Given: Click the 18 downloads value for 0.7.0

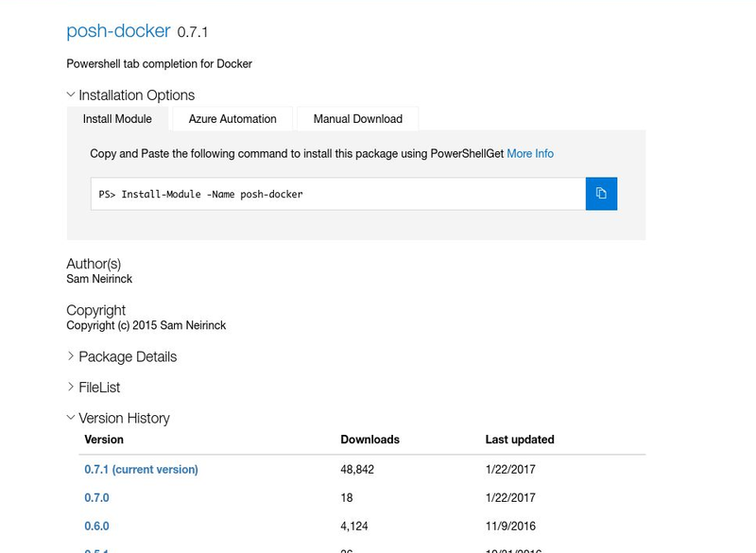Looking at the screenshot, I should click(x=347, y=497).
